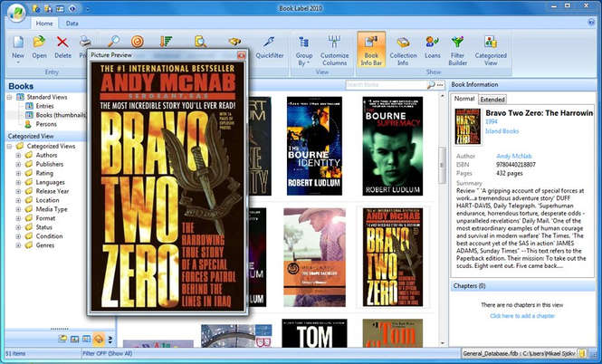This screenshot has height=364, width=602.
Task: Click the highlighted book icon in navigation bar
Action: (99, 339)
